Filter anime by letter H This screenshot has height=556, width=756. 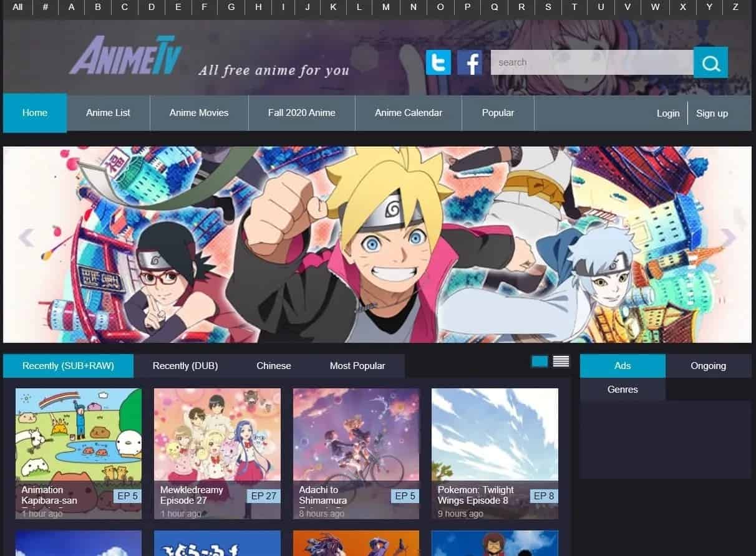click(258, 7)
